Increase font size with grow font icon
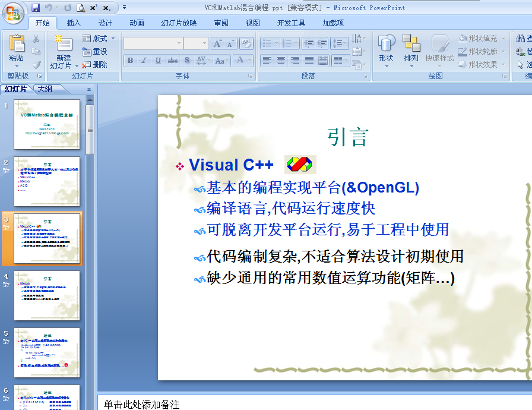 (x=217, y=43)
